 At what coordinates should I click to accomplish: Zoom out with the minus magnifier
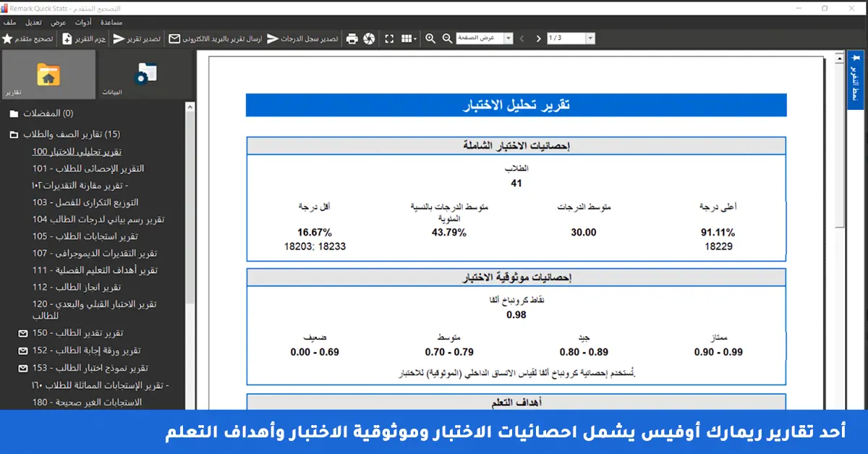(447, 38)
